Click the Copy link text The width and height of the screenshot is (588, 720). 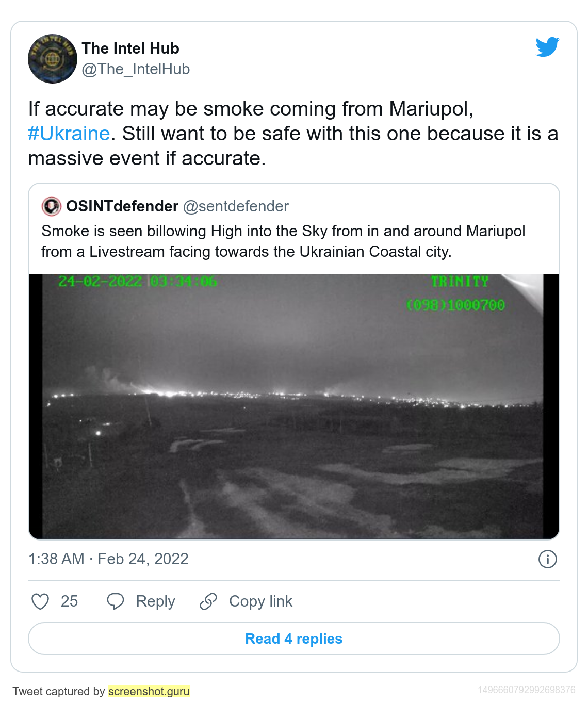(x=260, y=601)
